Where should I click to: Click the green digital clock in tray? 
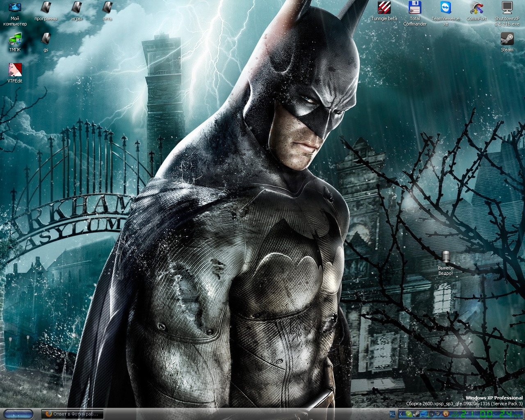[x=486, y=414]
